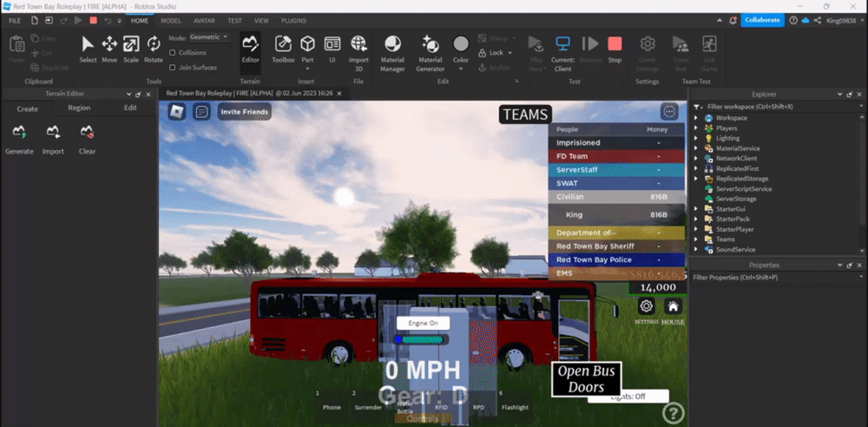Open the notifications bell in title area
868x427 pixels.
[733, 21]
